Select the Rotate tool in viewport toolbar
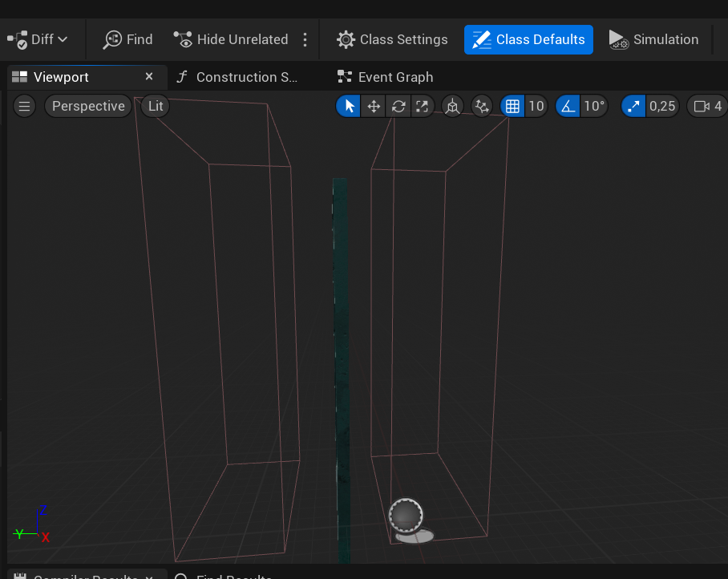This screenshot has width=728, height=579. [398, 106]
